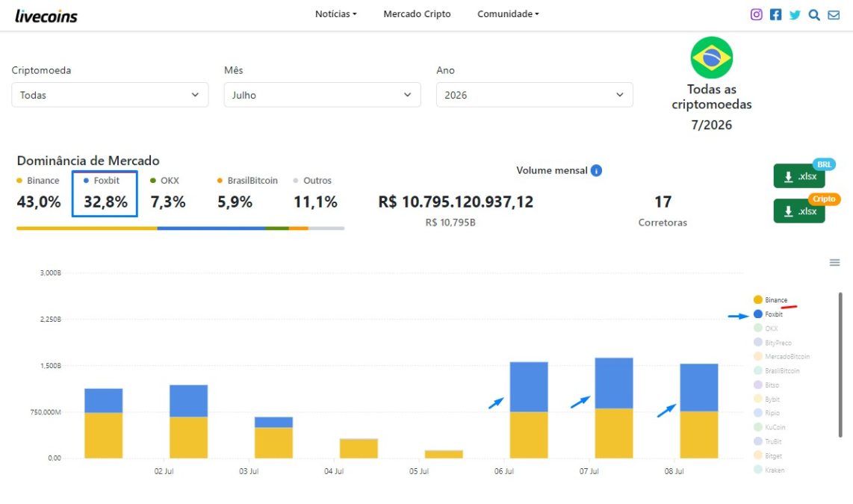This screenshot has height=504, width=853.
Task: Download the Cripto .xlsx file
Action: (799, 211)
